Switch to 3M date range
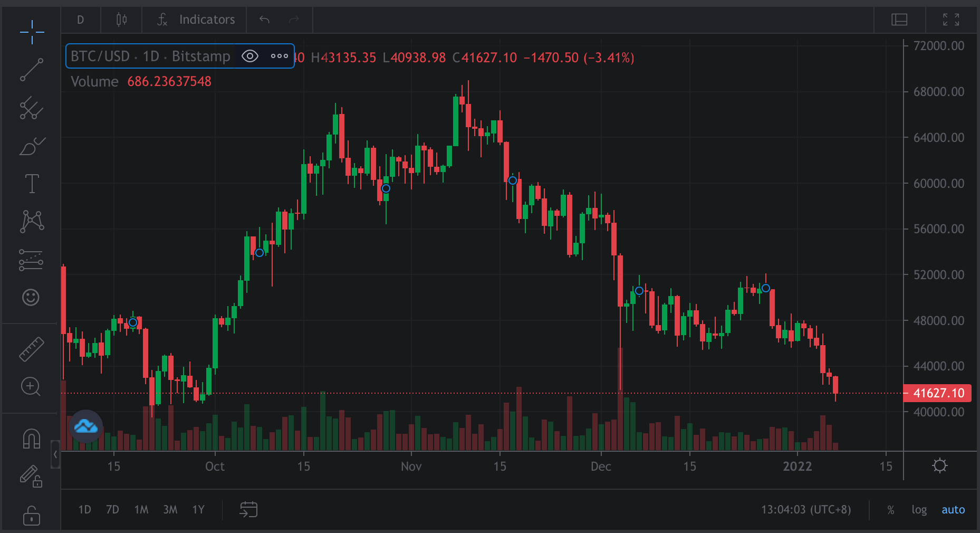Image resolution: width=980 pixels, height=533 pixels. pos(170,510)
